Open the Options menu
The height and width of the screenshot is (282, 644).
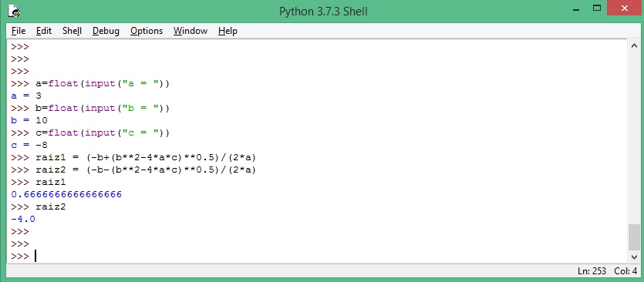[x=147, y=31]
